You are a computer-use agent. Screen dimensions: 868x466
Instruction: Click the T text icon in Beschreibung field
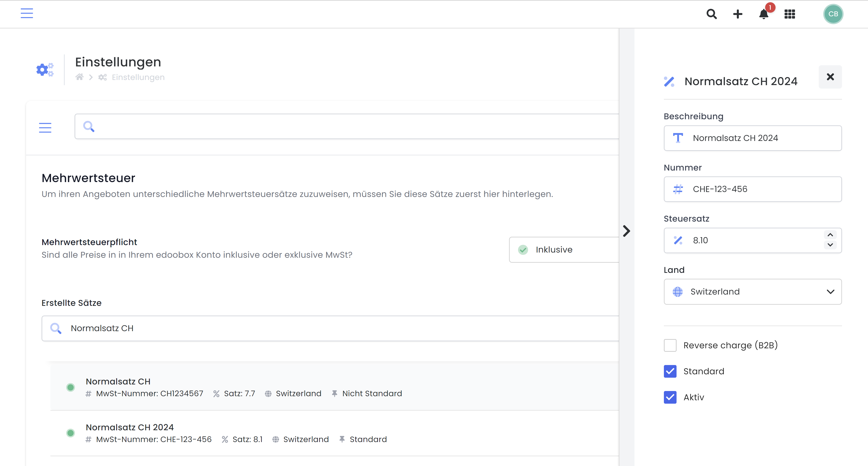coord(678,138)
